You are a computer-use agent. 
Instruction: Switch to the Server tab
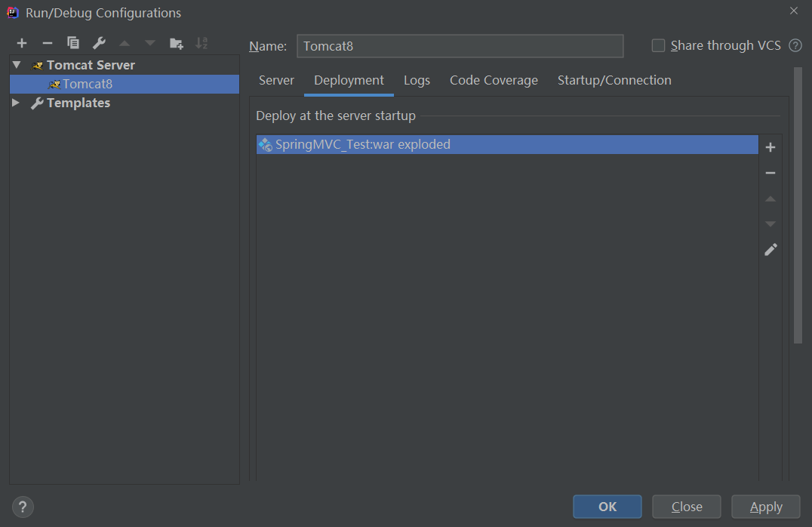[276, 80]
